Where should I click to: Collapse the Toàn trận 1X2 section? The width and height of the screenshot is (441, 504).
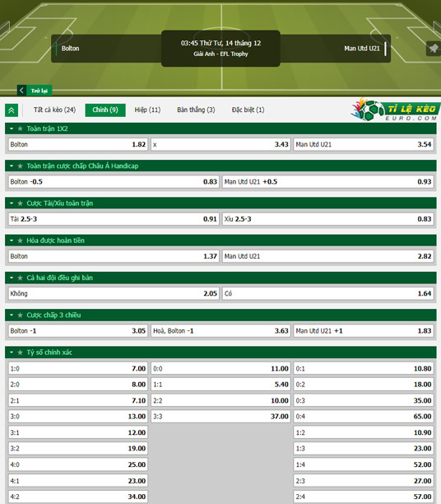12,128
